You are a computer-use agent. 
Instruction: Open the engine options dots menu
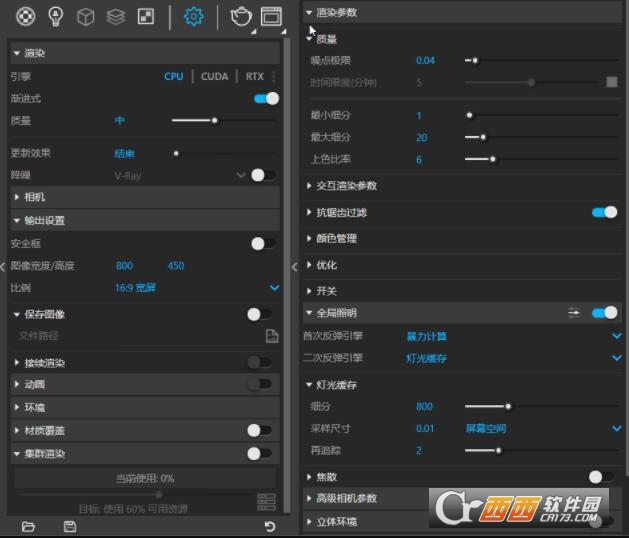point(274,76)
